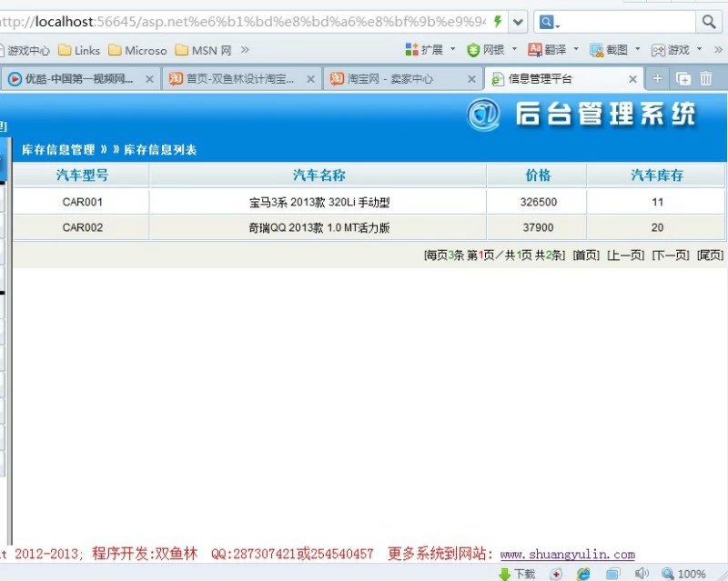728x581 pixels.
Task: Open the 翻译 dropdown arrow
Action: (576, 49)
